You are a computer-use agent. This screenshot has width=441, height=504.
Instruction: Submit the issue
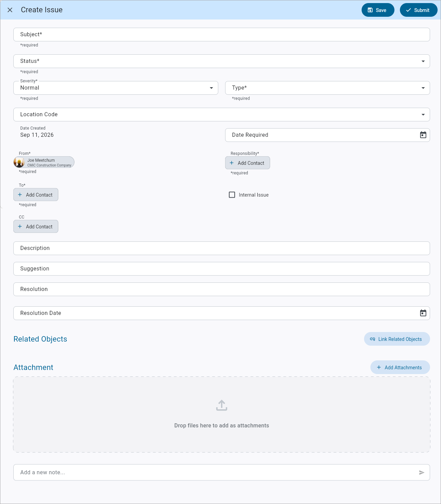pos(419,10)
